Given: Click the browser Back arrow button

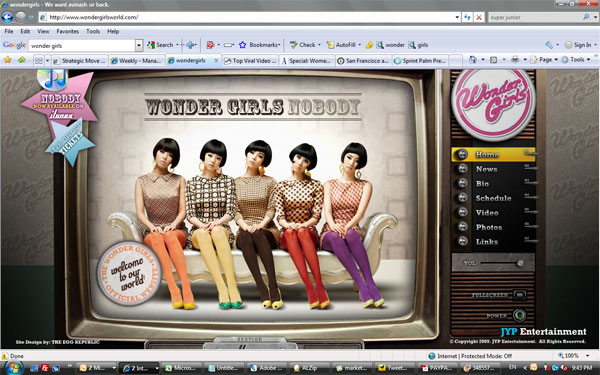Looking at the screenshot, I should tap(7, 17).
